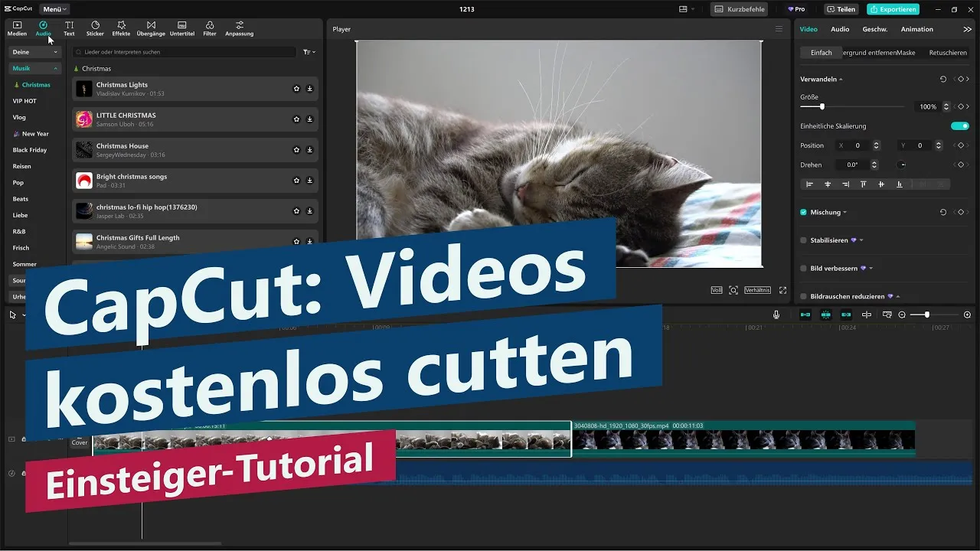Expand the Deine category dropdown
The width and height of the screenshot is (980, 551).
[34, 52]
